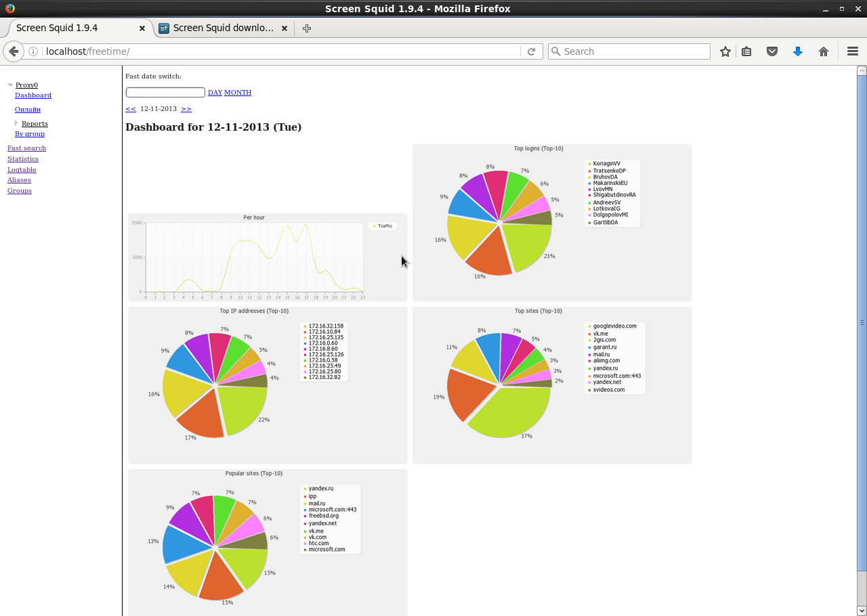
Task: Open the reading list icon beside the star
Action: pos(746,51)
